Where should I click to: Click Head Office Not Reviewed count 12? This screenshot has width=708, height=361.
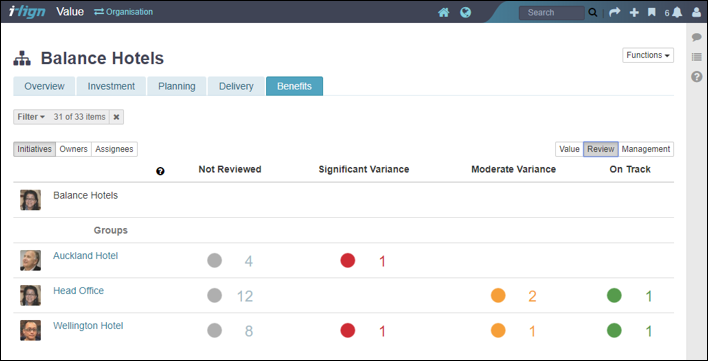[245, 296]
